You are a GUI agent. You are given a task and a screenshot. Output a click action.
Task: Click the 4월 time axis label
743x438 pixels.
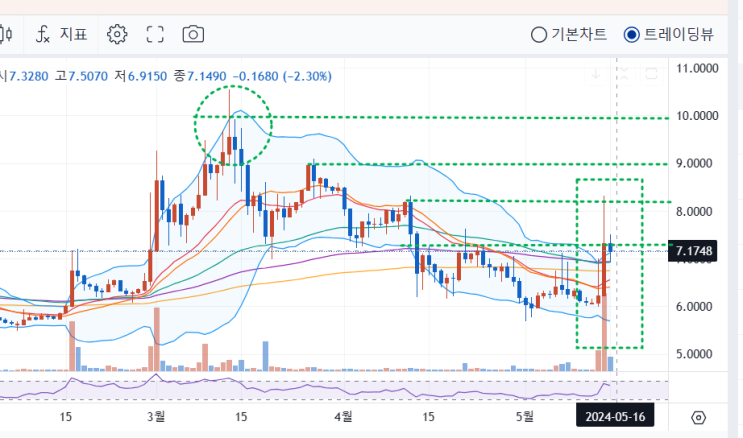click(343, 417)
